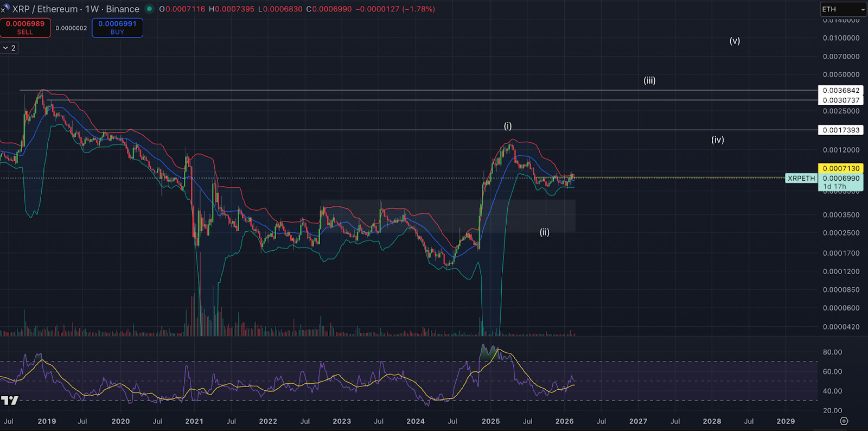This screenshot has width=868, height=431.
Task: Click the green market status dot
Action: (x=149, y=9)
